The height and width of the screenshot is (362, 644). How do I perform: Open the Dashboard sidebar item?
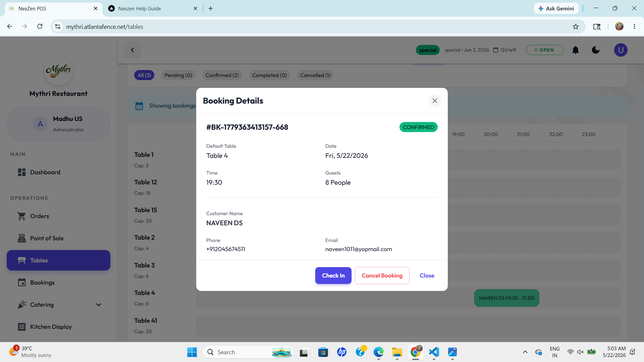click(58, 172)
